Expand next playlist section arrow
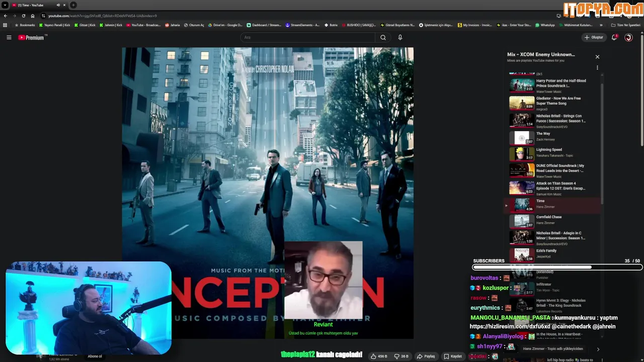The image size is (644, 362). pyautogui.click(x=598, y=349)
